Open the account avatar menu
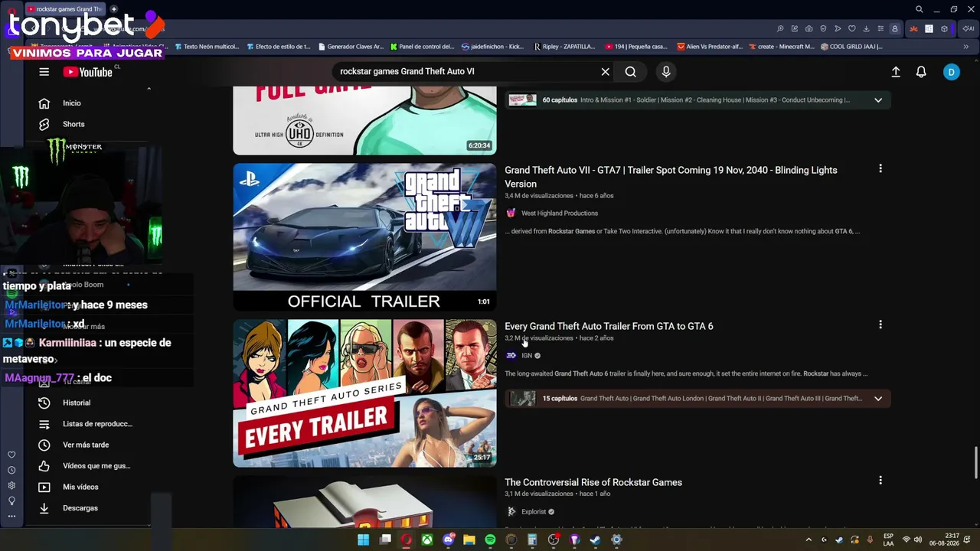Image resolution: width=980 pixels, height=551 pixels. pos(951,72)
